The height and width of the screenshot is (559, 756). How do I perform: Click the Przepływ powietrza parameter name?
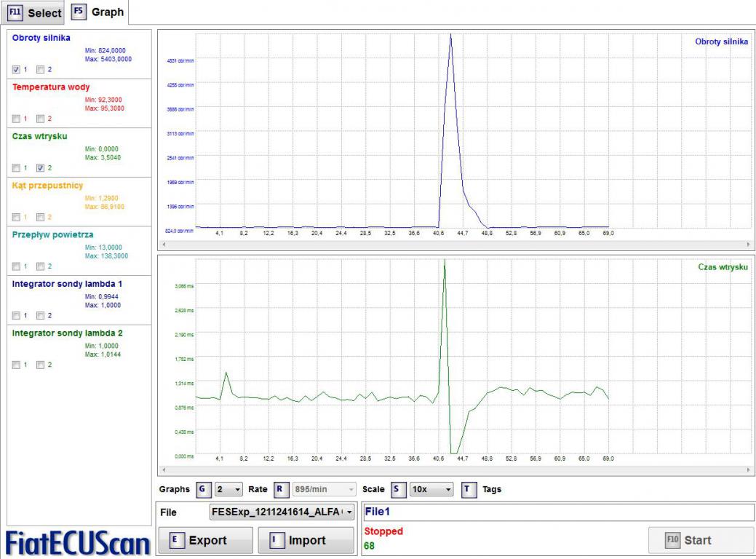pos(52,234)
